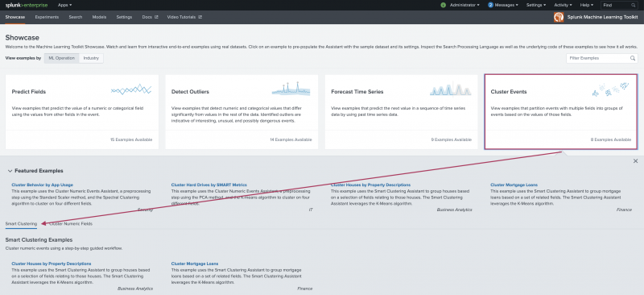Open the Activity dropdown
Image resolution: width=644 pixels, height=295 pixels.
(563, 5)
